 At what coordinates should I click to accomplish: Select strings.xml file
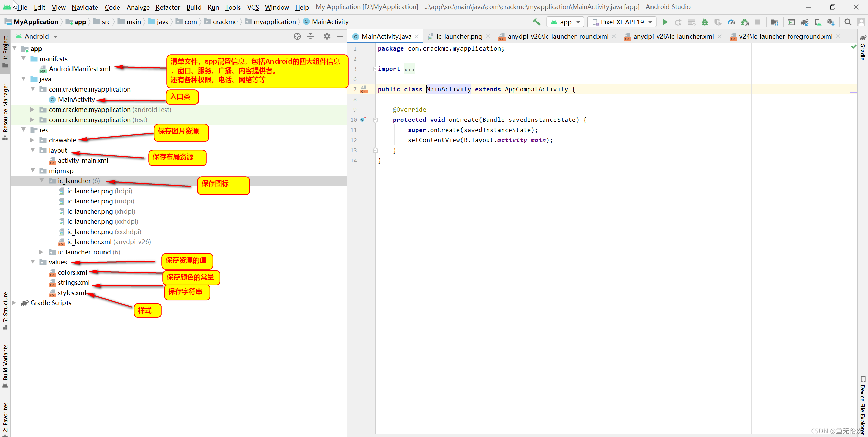tap(69, 282)
